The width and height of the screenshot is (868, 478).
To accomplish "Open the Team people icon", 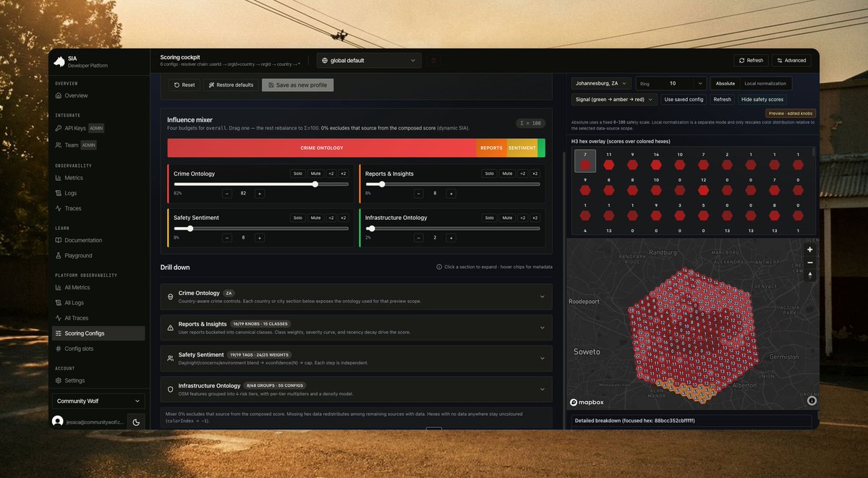I will tap(59, 145).
